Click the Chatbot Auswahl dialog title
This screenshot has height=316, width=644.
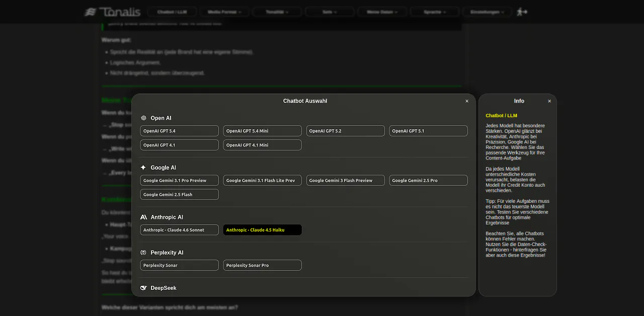click(305, 101)
